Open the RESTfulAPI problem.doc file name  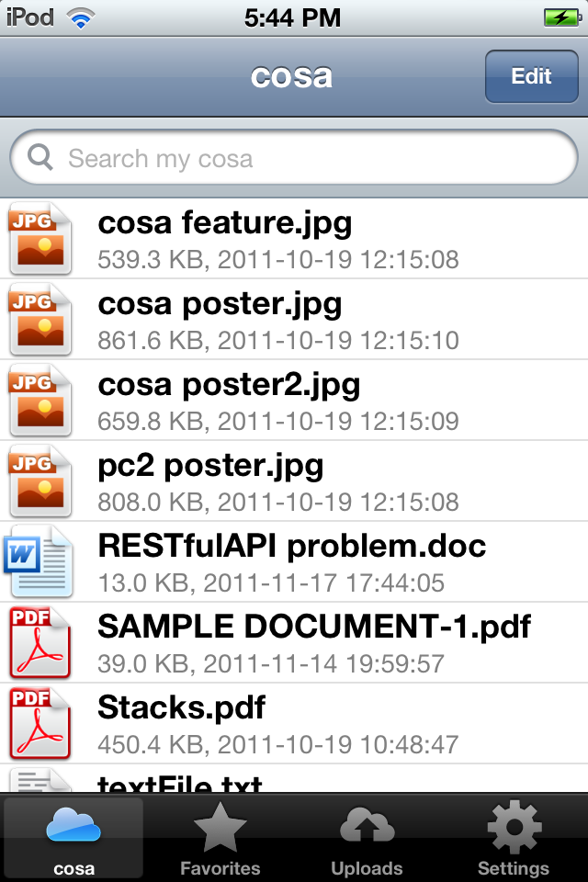[x=291, y=546]
